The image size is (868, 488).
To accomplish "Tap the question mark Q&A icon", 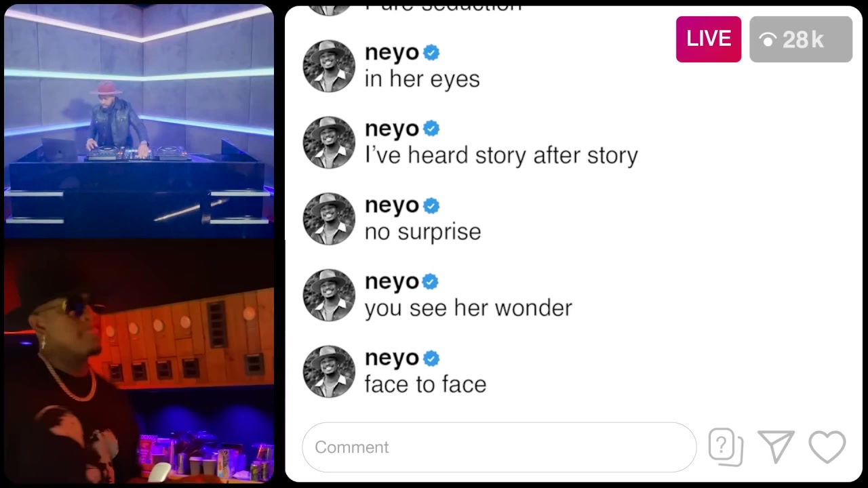I will point(726,447).
